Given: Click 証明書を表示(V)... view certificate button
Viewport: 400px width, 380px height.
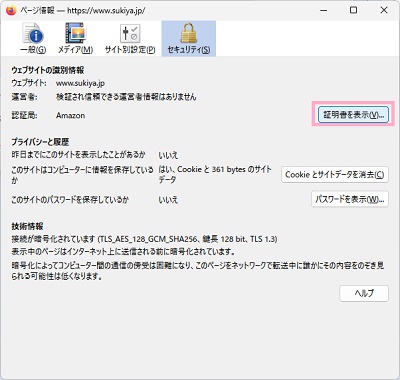Looking at the screenshot, I should pos(353,115).
